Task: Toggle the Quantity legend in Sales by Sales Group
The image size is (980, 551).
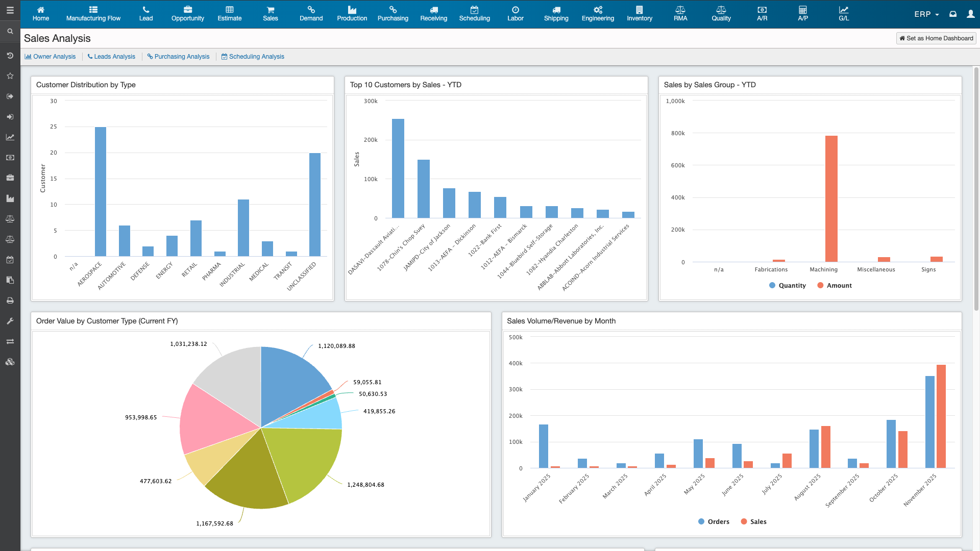Action: coord(787,285)
